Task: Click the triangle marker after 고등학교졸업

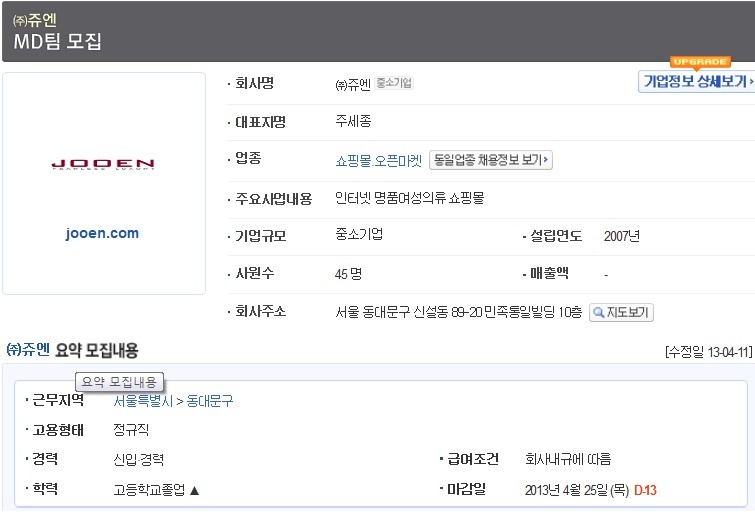Action: (195, 490)
